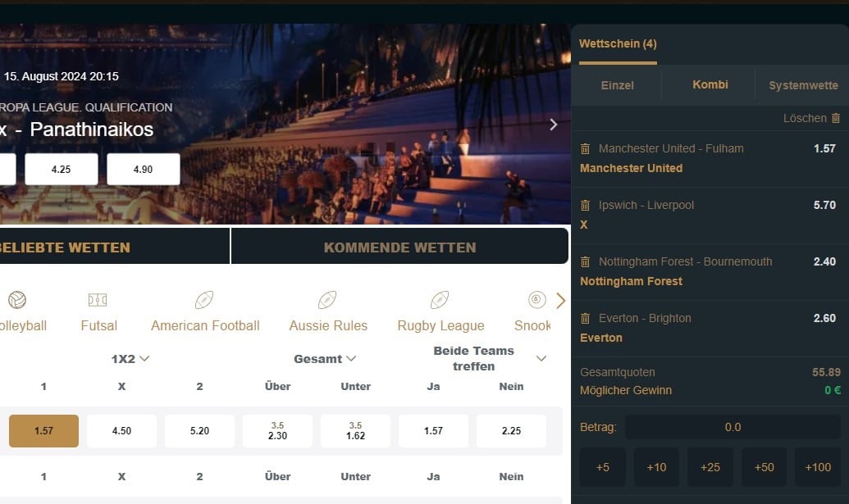
Task: Pick the 2.25 Nein odds
Action: click(511, 430)
